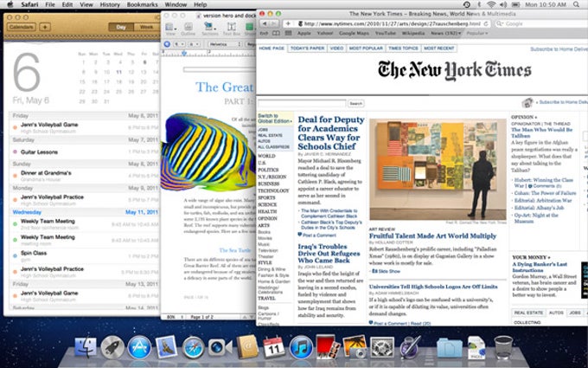
Task: Select Dinner at Grandma's event in iCal
Action: (85, 176)
